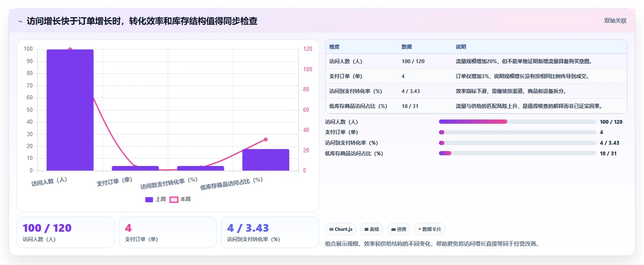Click the pink-outlined 本周 legend swatch

click(174, 200)
